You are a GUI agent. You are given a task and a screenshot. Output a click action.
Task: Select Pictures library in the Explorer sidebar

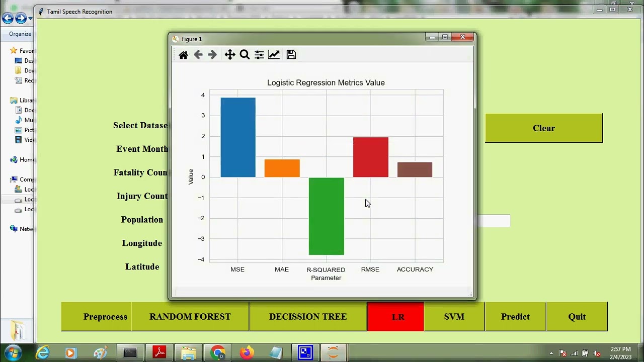pos(24,130)
